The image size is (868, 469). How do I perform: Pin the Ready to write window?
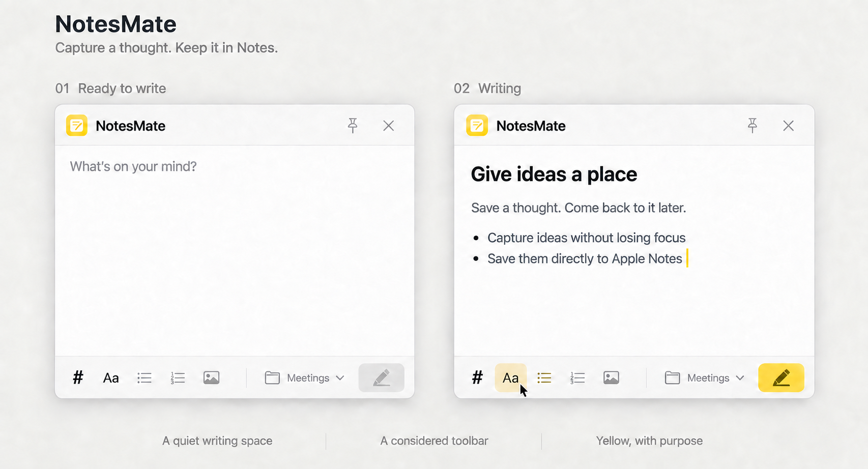pyautogui.click(x=353, y=126)
